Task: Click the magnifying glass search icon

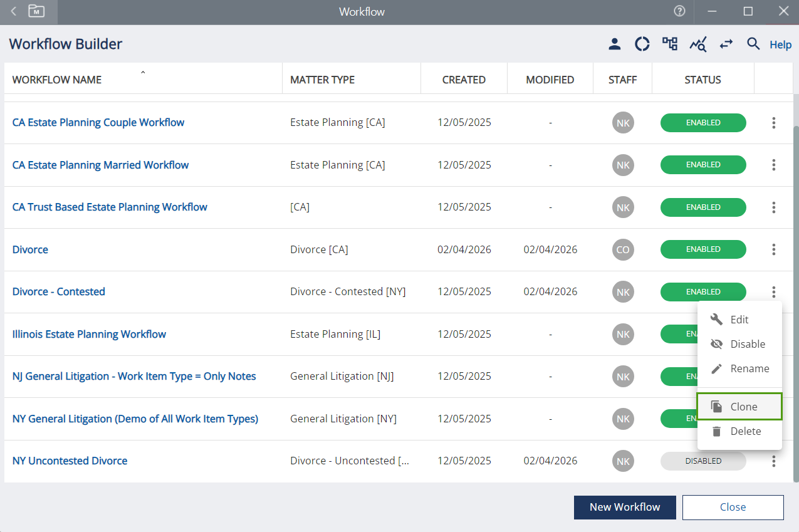Action: [x=753, y=44]
